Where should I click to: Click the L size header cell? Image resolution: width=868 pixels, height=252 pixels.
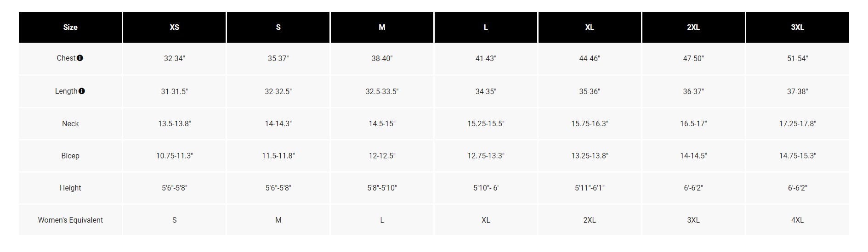486,28
